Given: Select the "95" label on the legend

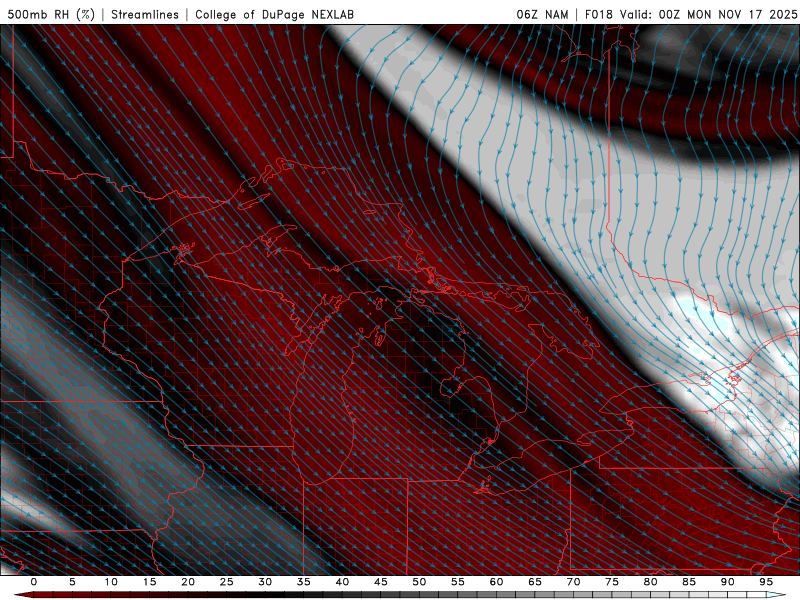Looking at the screenshot, I should point(766,582).
